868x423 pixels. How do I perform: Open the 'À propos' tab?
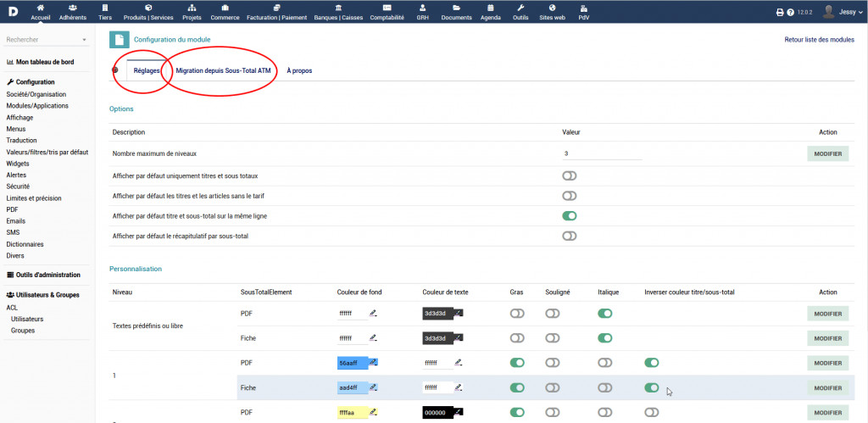coord(299,70)
